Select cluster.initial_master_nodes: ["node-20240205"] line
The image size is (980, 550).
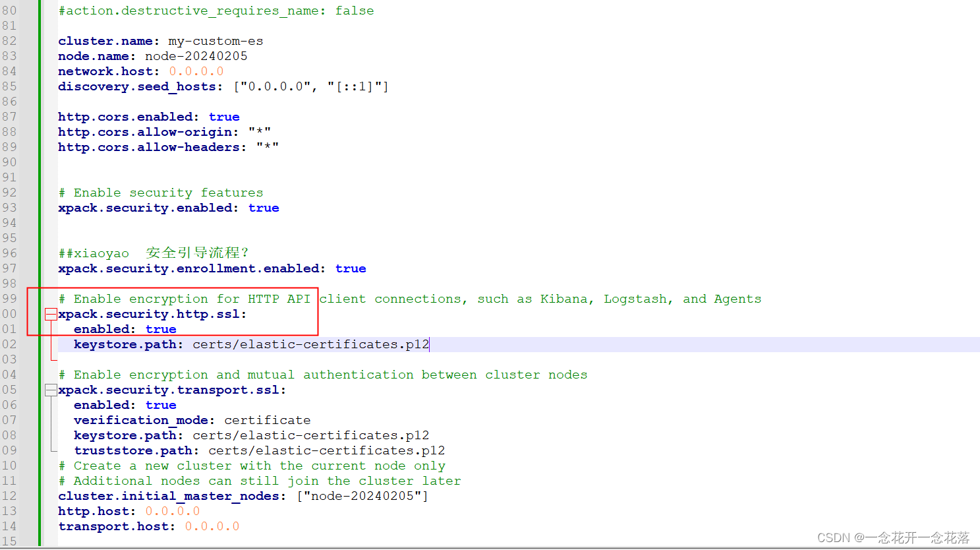coord(243,496)
